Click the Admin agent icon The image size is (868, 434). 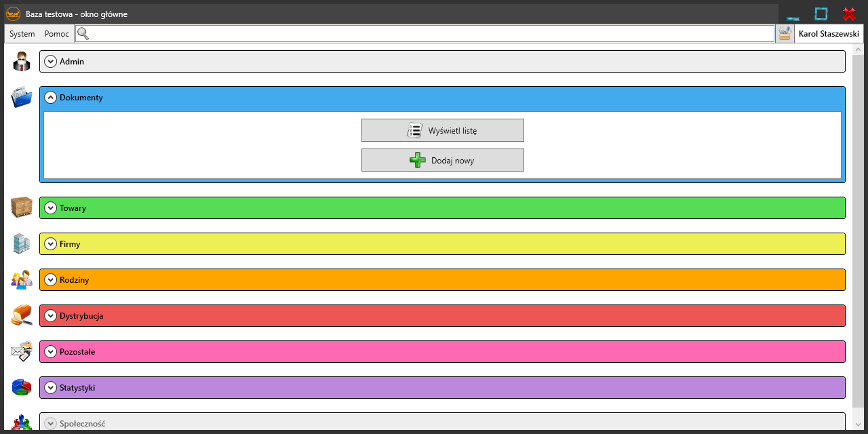(x=22, y=61)
